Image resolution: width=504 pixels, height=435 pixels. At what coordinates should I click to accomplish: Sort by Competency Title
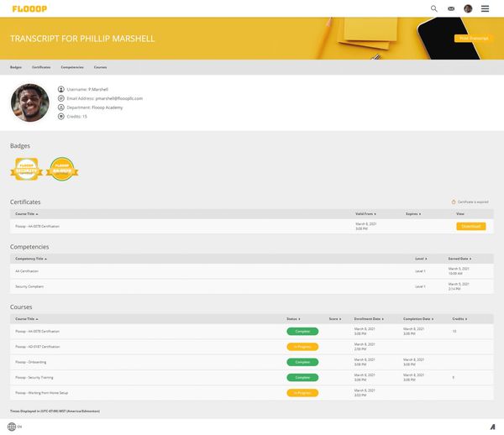(31, 259)
